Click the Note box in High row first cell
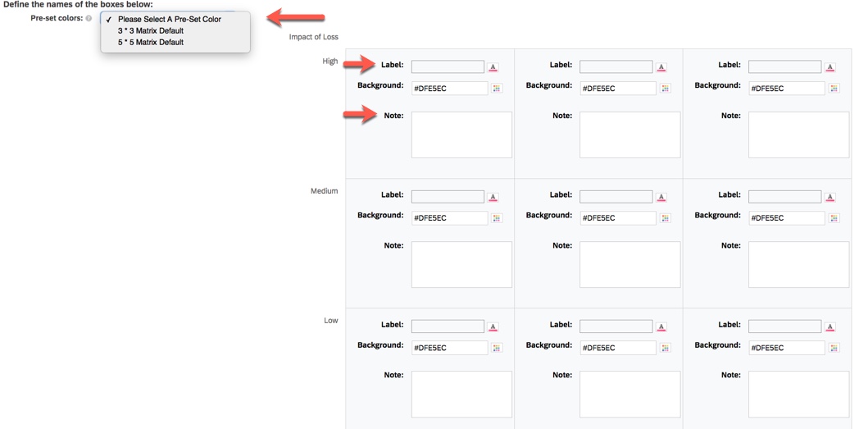Screen dimensions: 868x429 tap(461, 135)
